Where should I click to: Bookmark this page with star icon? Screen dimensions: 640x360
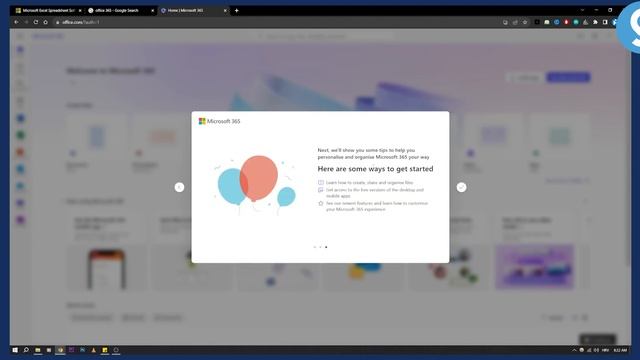point(525,22)
